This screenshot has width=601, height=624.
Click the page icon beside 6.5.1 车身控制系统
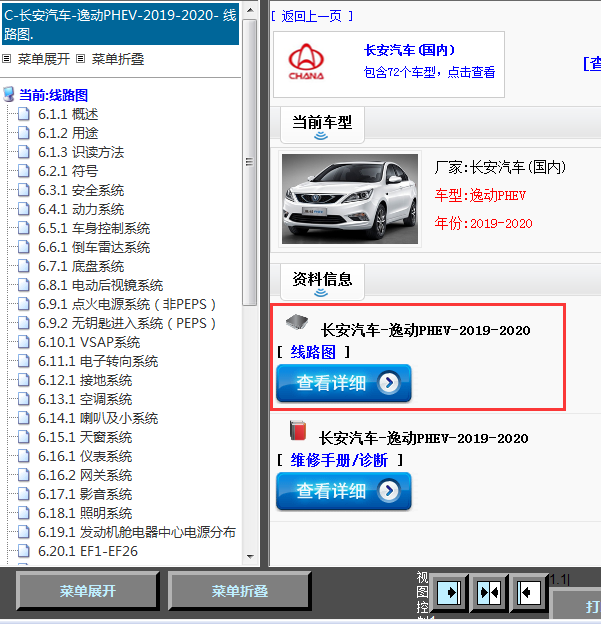coord(24,228)
